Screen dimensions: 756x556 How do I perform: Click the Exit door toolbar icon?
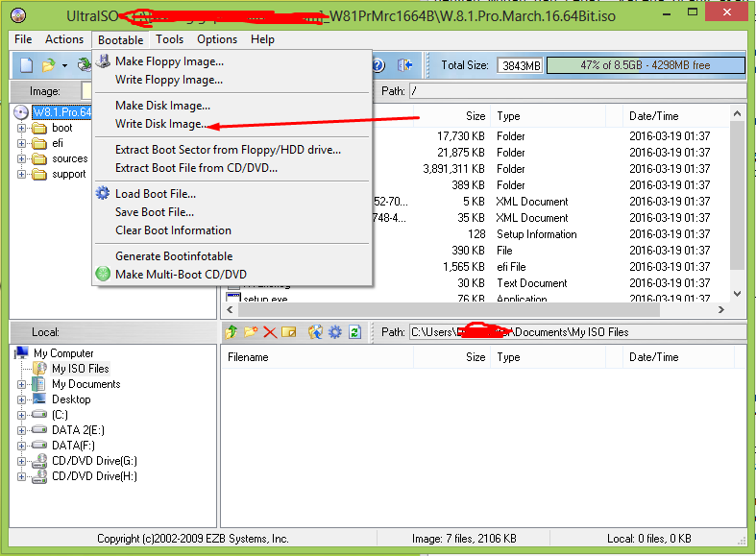404,65
